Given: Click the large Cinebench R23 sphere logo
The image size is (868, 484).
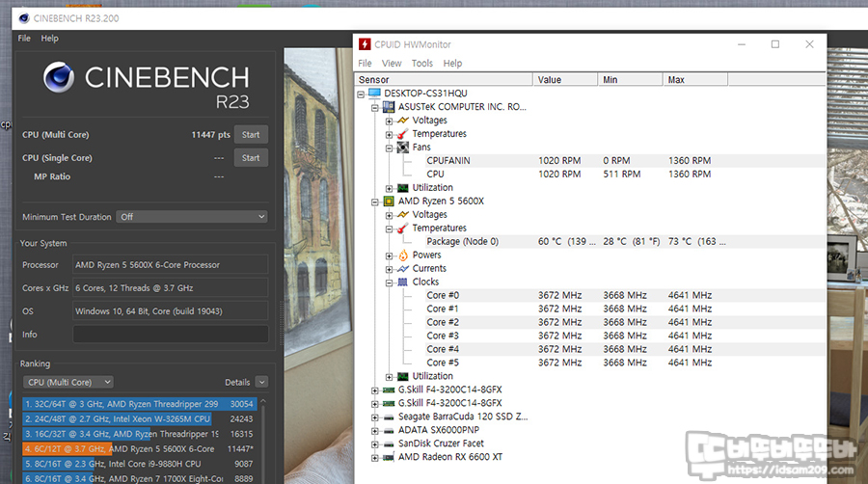Looking at the screenshot, I should click(x=59, y=77).
